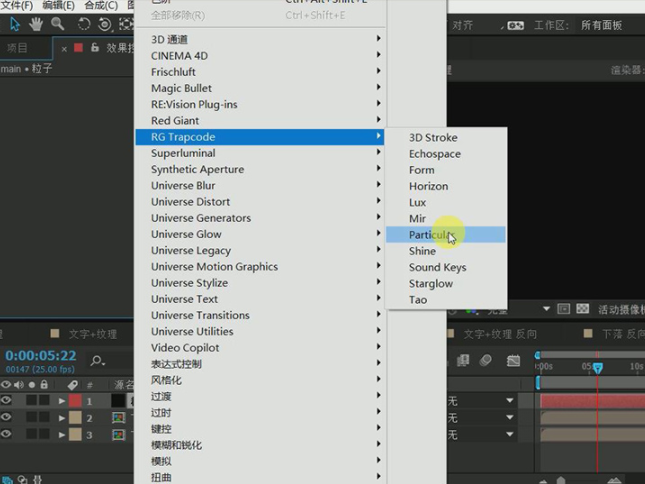
Task: Switch to 文字+纹理 timeline tab
Action: (x=93, y=334)
